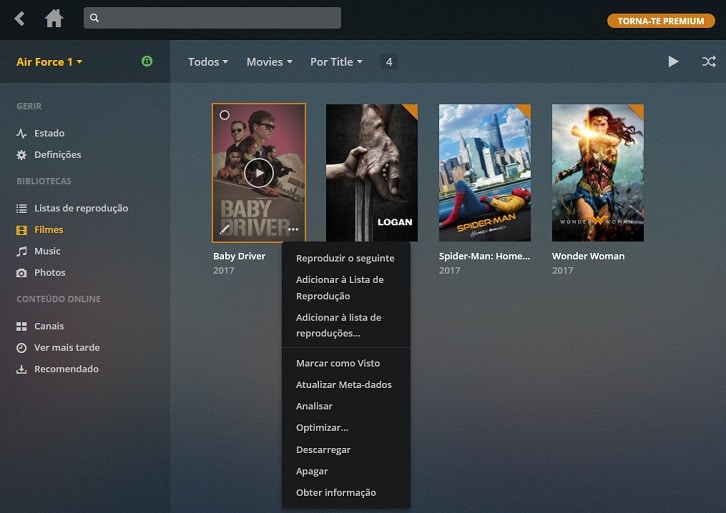Click the playlist list icon
Screen dimensions: 726x513
[x=21, y=208]
